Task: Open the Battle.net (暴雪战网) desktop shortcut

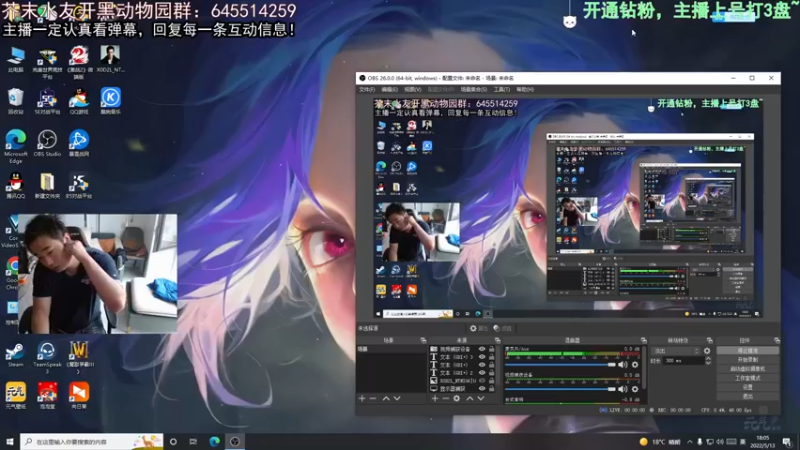Action: (x=79, y=143)
